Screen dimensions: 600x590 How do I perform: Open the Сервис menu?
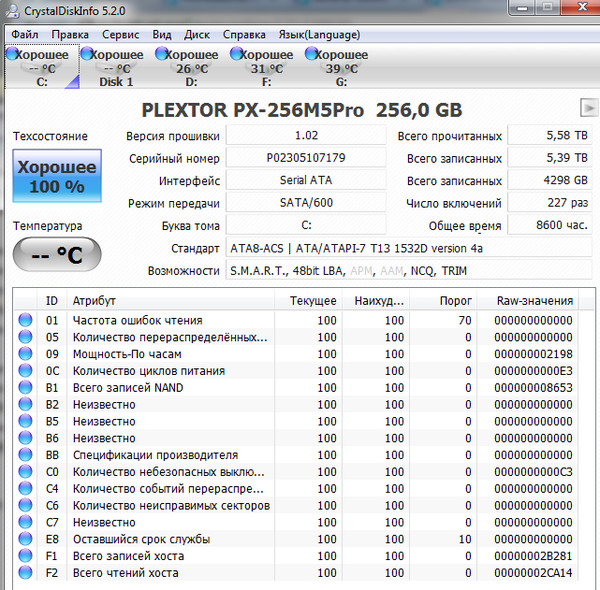pos(121,35)
